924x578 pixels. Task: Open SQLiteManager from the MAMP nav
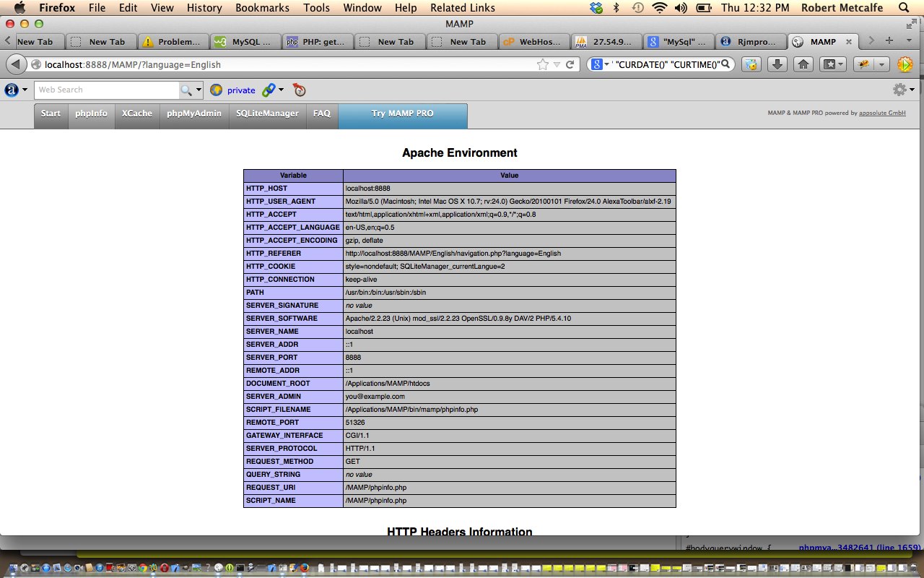tap(267, 116)
